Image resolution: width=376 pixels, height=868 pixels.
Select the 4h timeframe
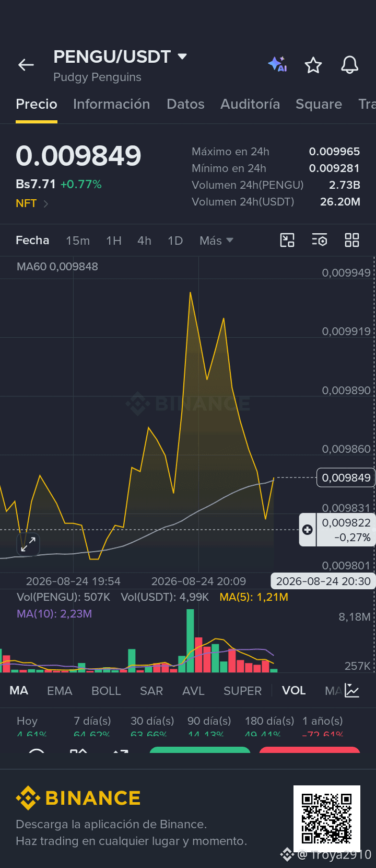[x=144, y=241]
